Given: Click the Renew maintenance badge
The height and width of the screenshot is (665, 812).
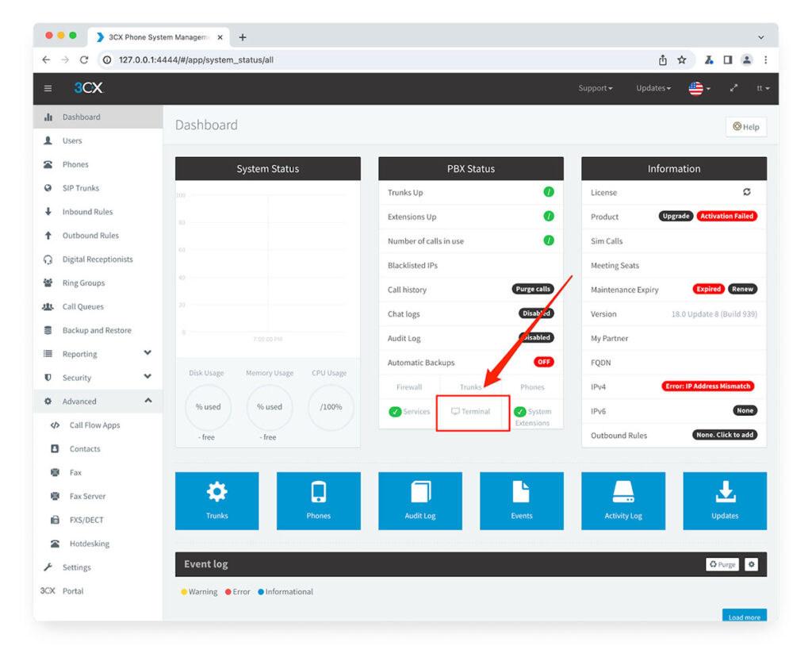Looking at the screenshot, I should (742, 289).
